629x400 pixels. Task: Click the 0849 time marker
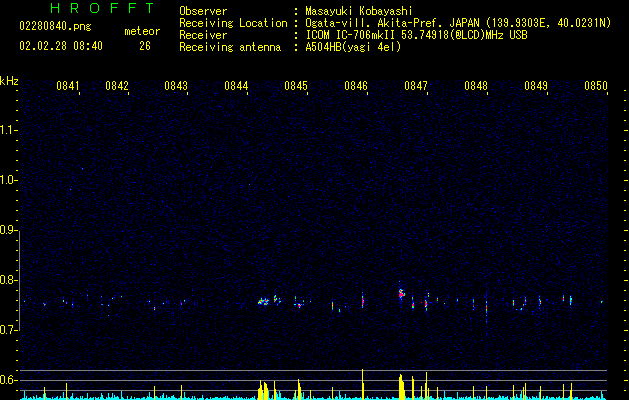pos(536,86)
